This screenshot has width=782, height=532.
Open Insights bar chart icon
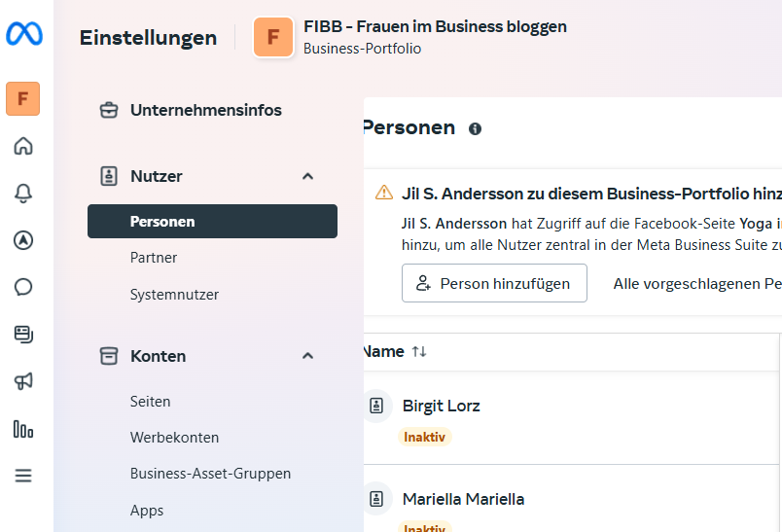click(x=23, y=429)
